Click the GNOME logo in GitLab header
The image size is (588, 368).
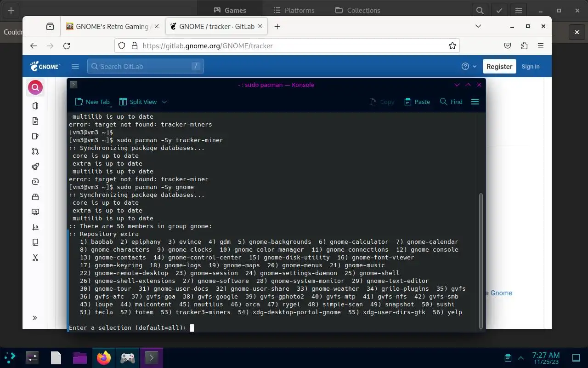(45, 66)
